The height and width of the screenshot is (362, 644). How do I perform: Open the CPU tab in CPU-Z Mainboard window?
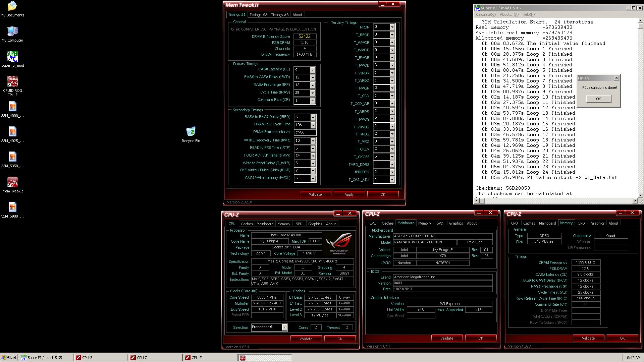click(x=373, y=223)
